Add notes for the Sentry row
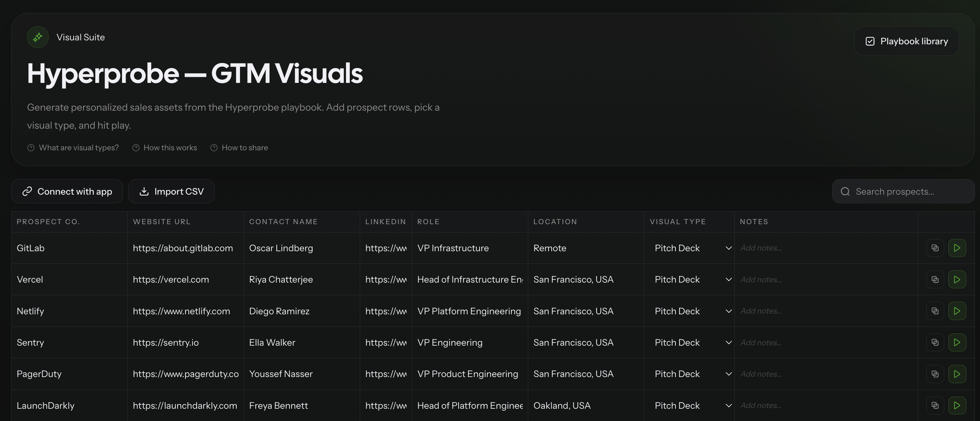Image resolution: width=980 pixels, height=421 pixels. (826, 343)
